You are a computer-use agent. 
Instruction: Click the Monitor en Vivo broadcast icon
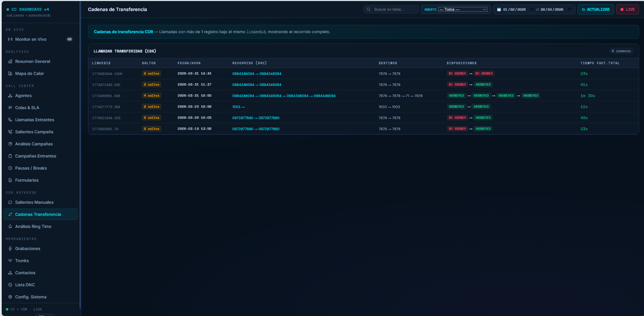[x=10, y=39]
